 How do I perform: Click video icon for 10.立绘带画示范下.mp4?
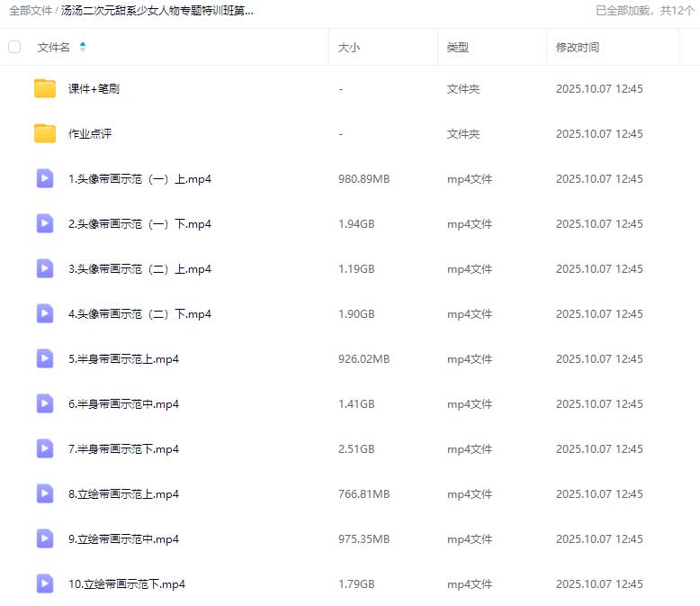[45, 583]
